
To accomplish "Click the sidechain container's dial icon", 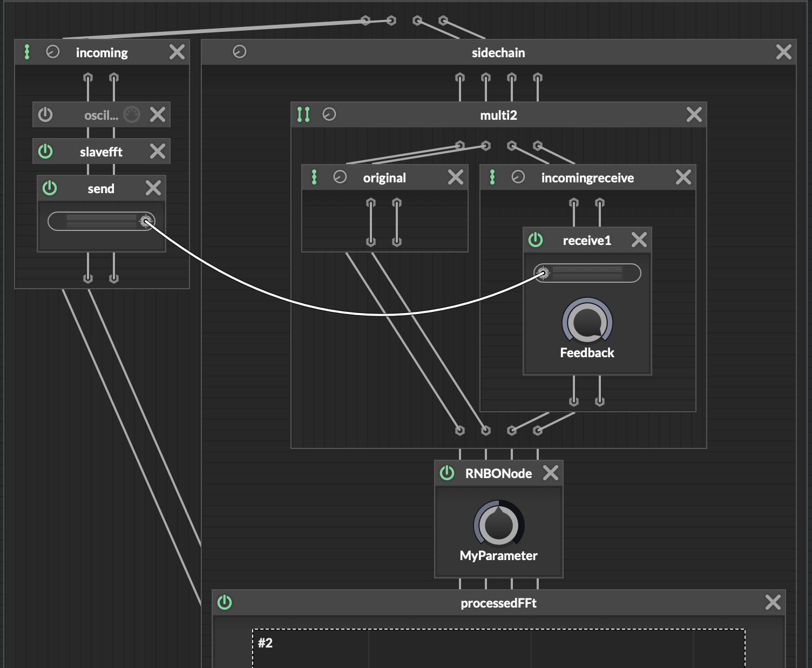I will point(240,52).
